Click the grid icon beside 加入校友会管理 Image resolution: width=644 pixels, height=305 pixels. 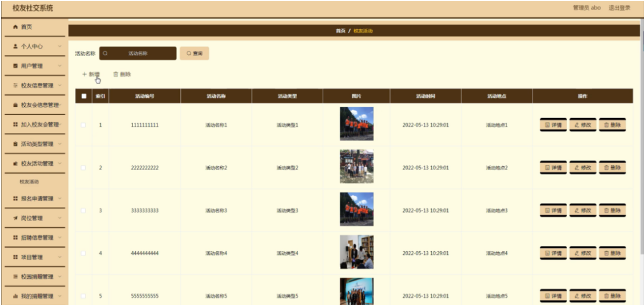(16, 125)
